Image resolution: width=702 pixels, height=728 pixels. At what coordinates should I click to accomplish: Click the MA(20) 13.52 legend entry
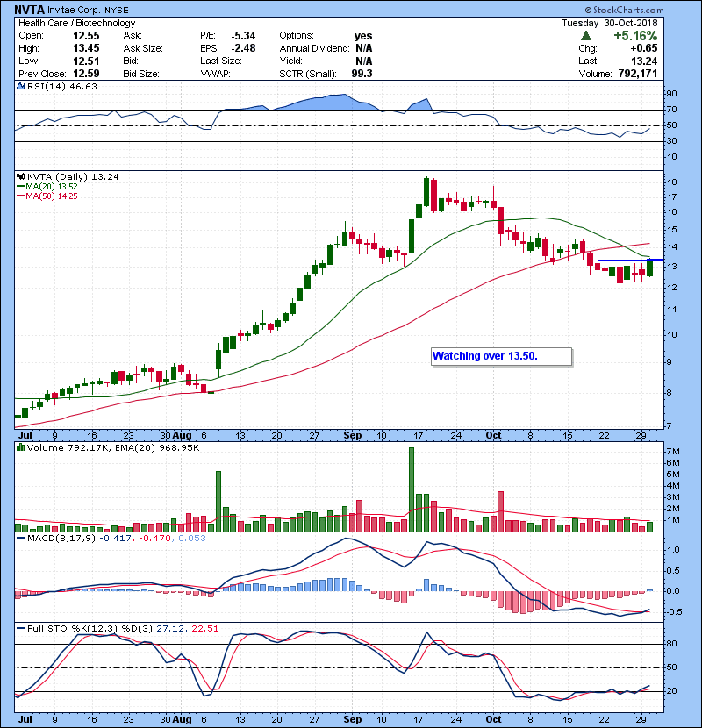(47, 186)
